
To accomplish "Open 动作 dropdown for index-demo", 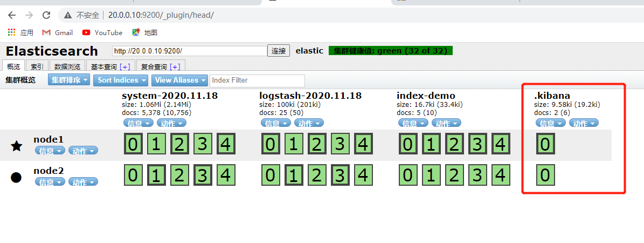I will 446,123.
